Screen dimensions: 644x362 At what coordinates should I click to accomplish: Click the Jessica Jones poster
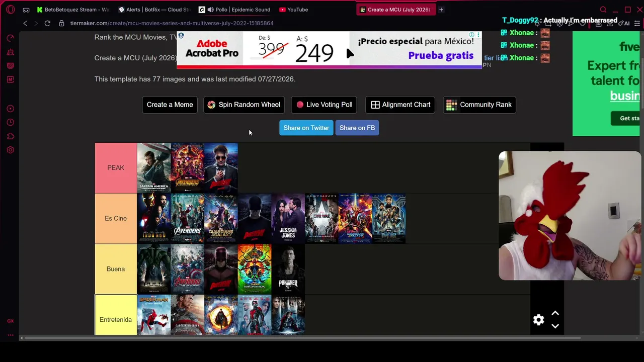[x=288, y=219]
